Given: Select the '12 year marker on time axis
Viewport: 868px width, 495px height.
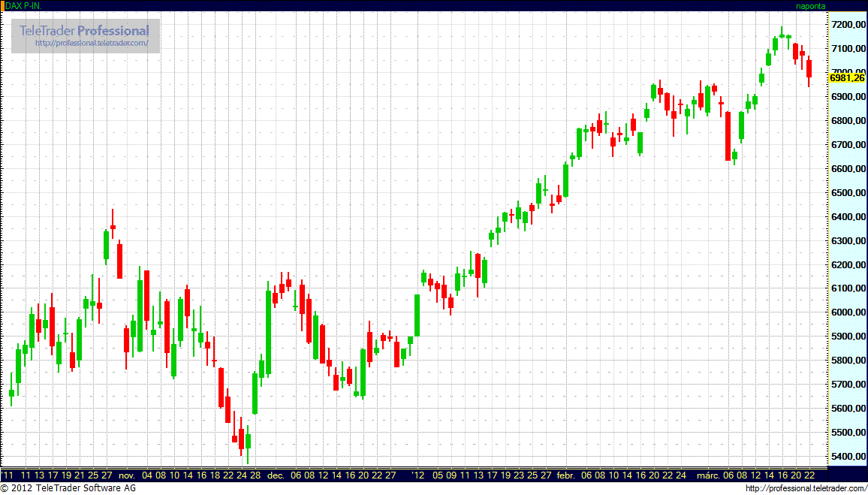Looking at the screenshot, I should (x=418, y=475).
